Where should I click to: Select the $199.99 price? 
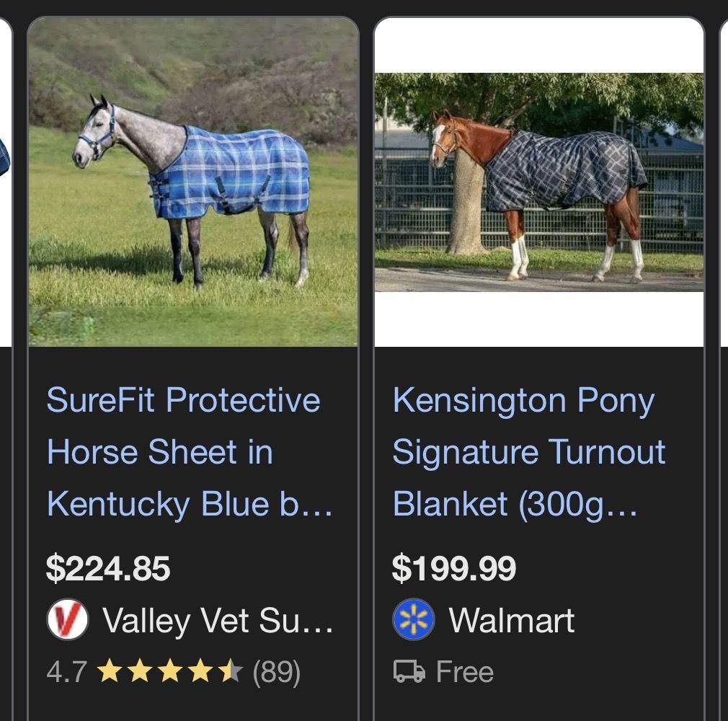(454, 569)
